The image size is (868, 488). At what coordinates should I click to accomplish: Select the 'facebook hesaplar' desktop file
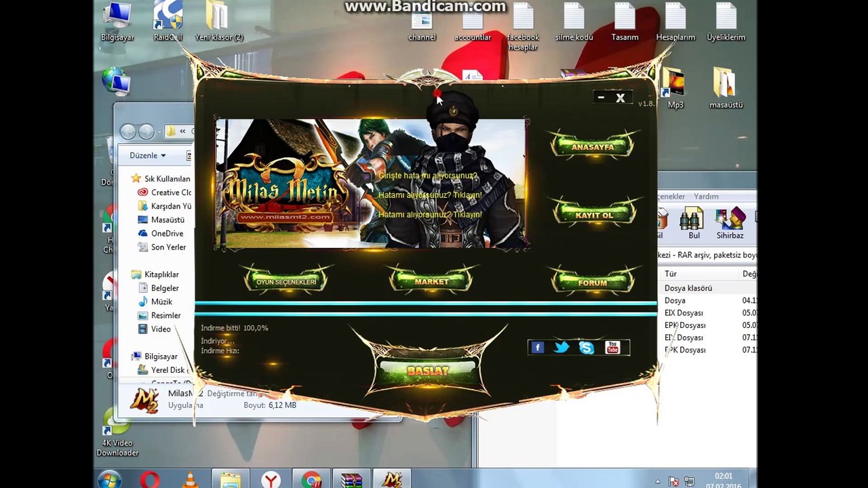(523, 27)
